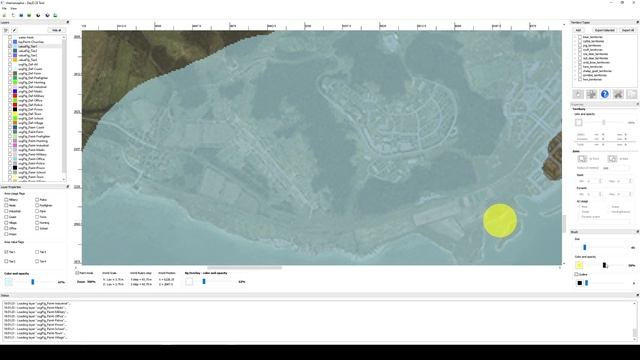
Task: Check the Prison area usage flag
Action: click(6, 234)
